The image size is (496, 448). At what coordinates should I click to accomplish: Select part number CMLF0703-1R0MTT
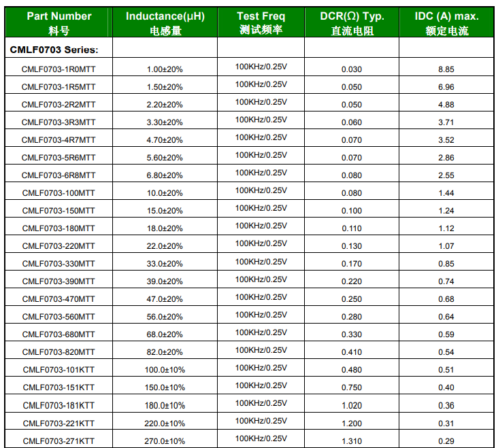coord(59,69)
